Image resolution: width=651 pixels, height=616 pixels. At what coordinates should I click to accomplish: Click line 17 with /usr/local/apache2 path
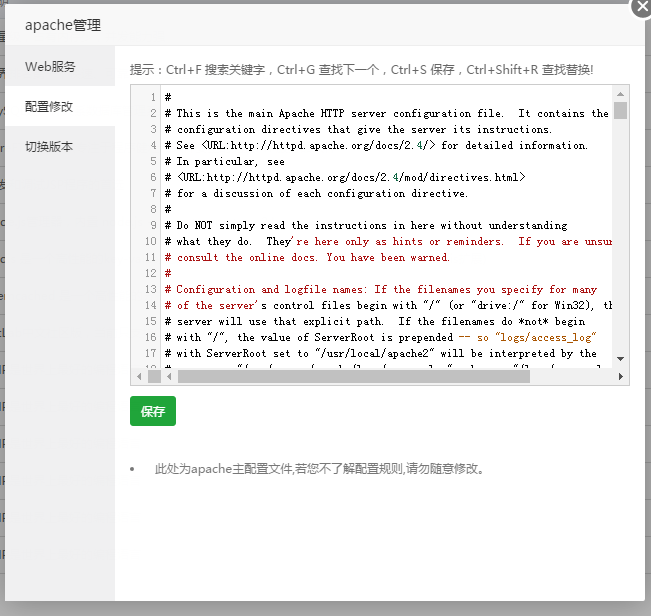coord(381,353)
